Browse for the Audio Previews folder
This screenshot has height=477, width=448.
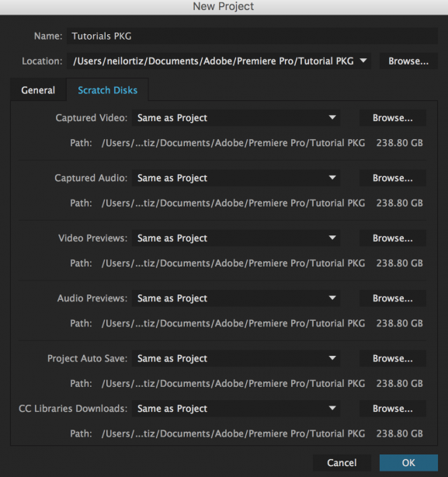(393, 298)
